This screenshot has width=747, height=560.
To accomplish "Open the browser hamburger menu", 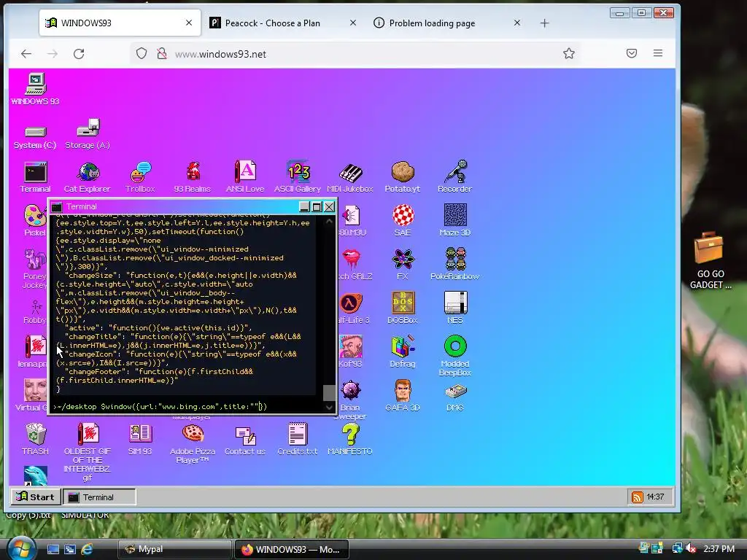I will click(658, 53).
